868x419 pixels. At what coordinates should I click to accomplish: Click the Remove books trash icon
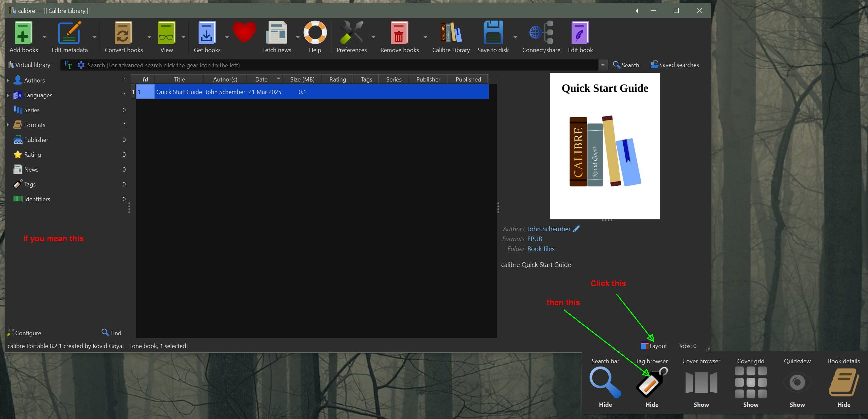point(399,33)
